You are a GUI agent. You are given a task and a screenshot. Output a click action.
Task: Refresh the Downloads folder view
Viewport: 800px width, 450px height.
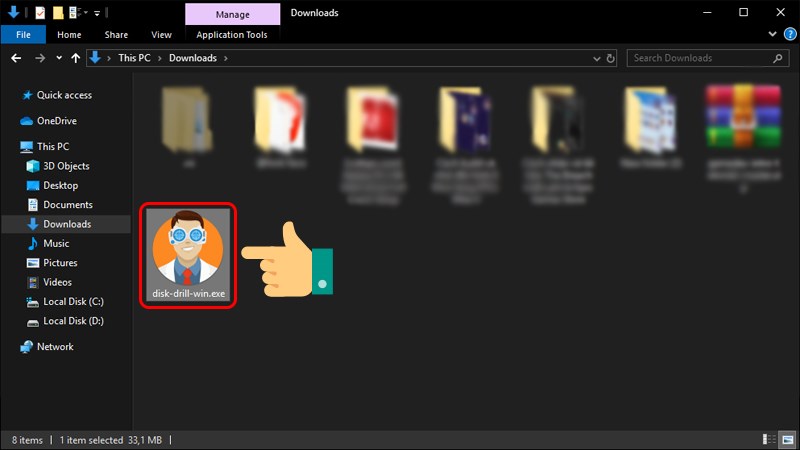pos(612,58)
